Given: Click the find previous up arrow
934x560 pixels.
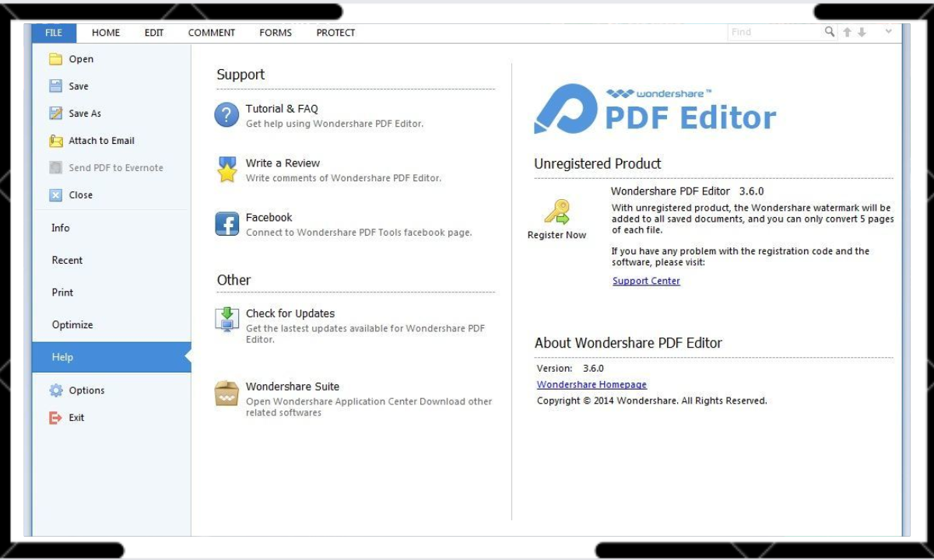Looking at the screenshot, I should 848,32.
